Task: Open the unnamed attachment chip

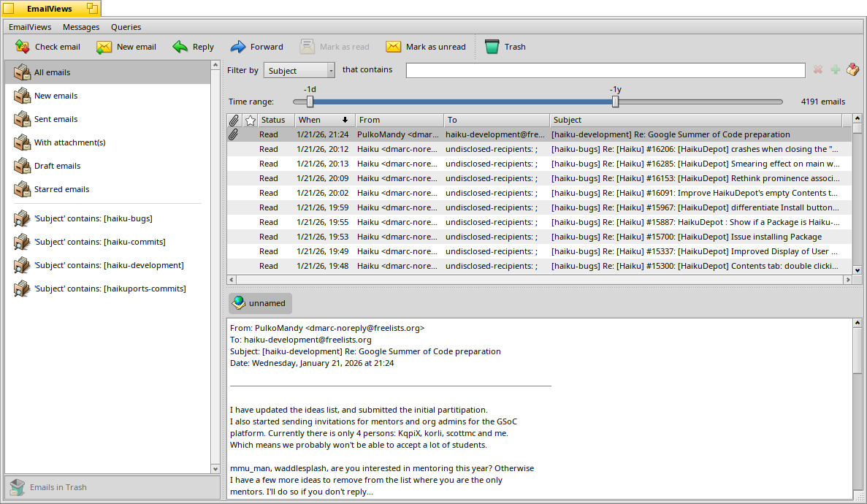Action: pyautogui.click(x=260, y=303)
